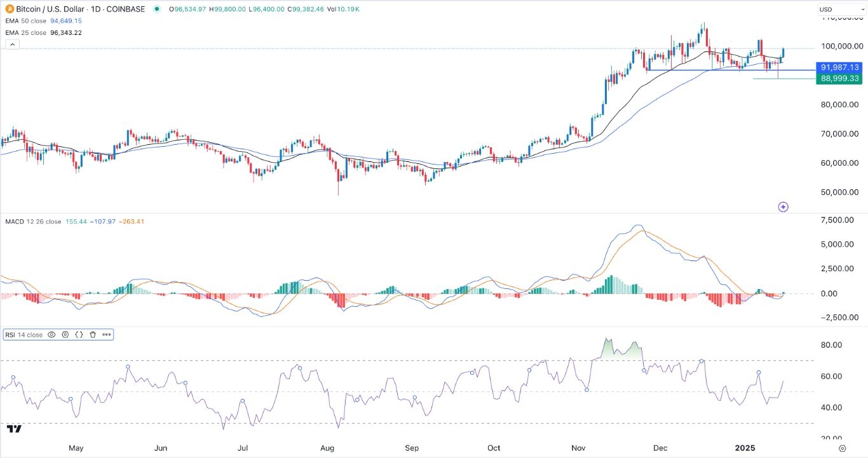
Task: Click the May date label
Action: pos(76,448)
